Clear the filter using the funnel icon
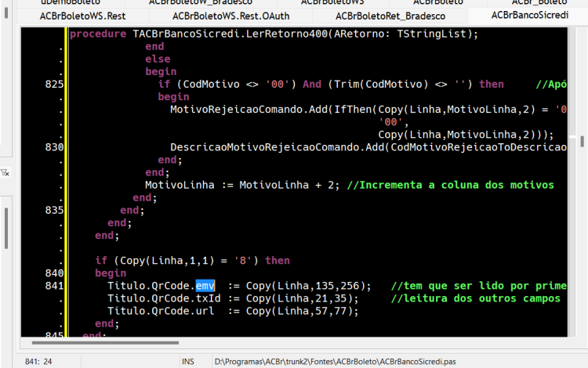Viewport: 588px width, 368px height. tap(5, 172)
